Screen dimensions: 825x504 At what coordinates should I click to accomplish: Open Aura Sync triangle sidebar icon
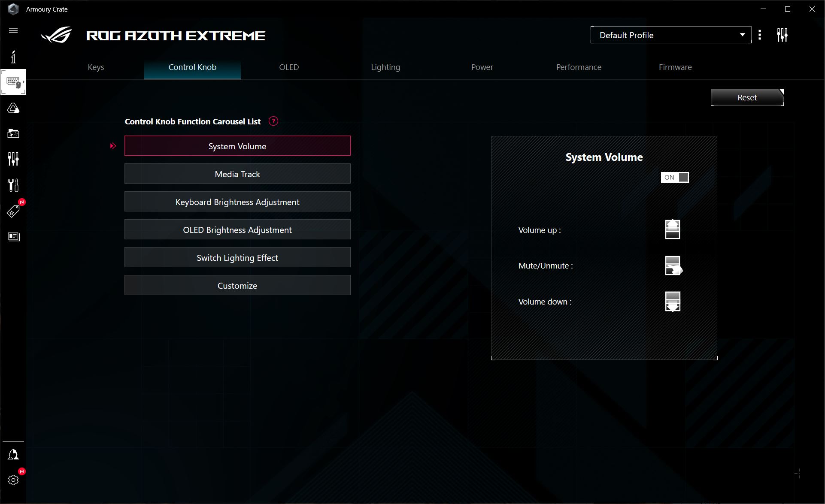[x=13, y=108]
